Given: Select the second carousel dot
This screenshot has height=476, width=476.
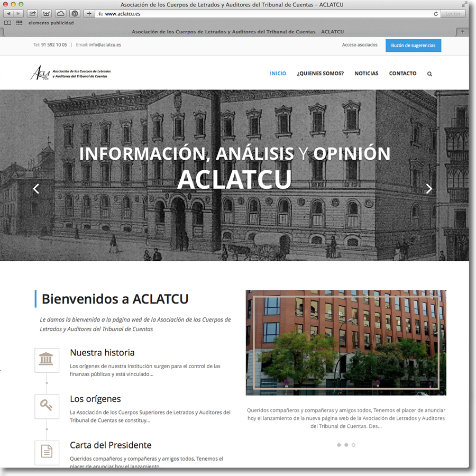Looking at the screenshot, I should [346, 445].
